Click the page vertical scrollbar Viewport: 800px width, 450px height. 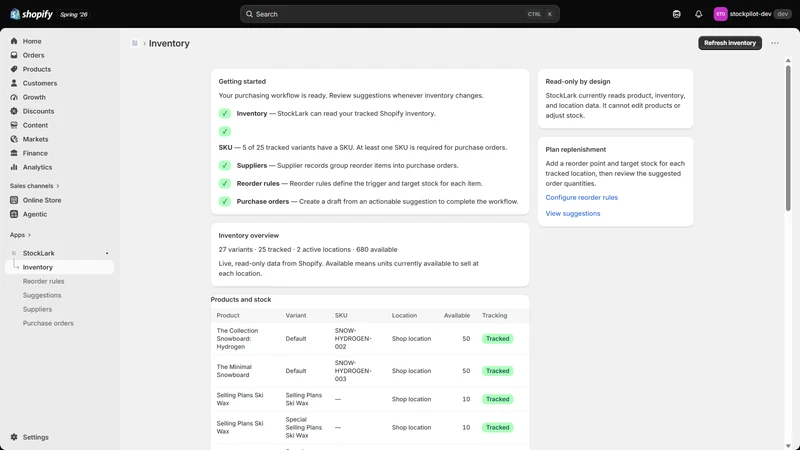pos(788,138)
